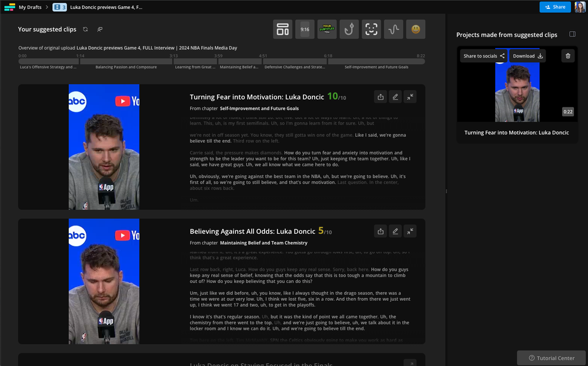
Task: Click the feedback icon beside refresh
Action: click(x=100, y=29)
